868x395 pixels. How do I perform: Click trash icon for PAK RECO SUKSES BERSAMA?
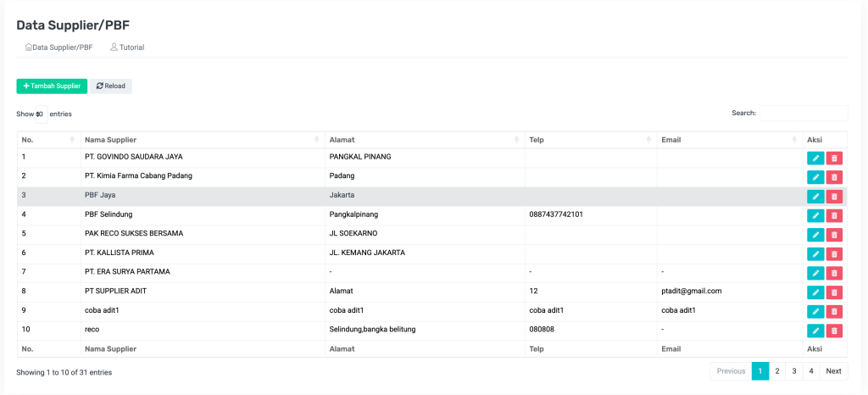834,235
